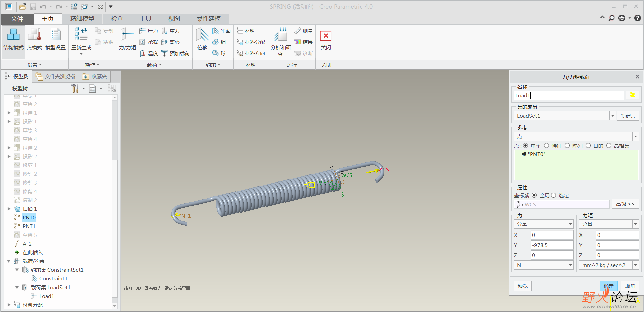The height and width of the screenshot is (312, 644).
Task: Switch to the 柔性建模 ribbon tab
Action: (x=209, y=19)
